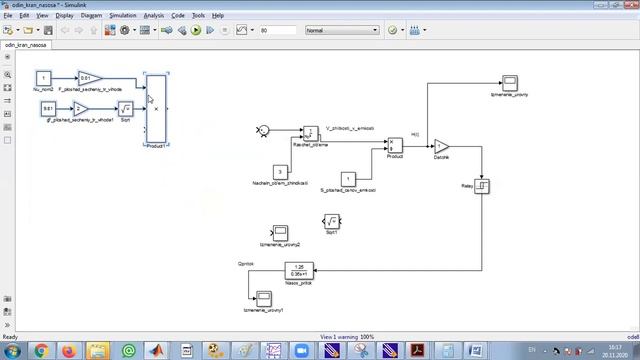The image size is (640, 360).
Task: Click the Step Forward button
Action: 210,30
